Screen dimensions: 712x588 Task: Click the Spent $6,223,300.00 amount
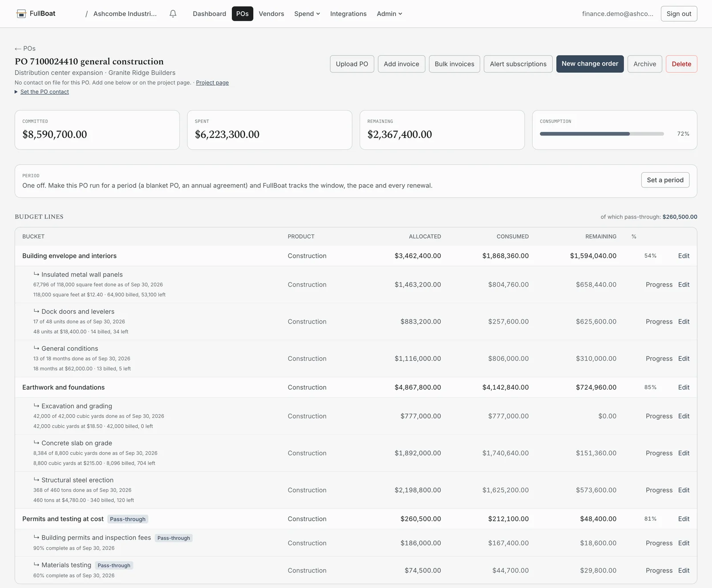[x=227, y=134]
